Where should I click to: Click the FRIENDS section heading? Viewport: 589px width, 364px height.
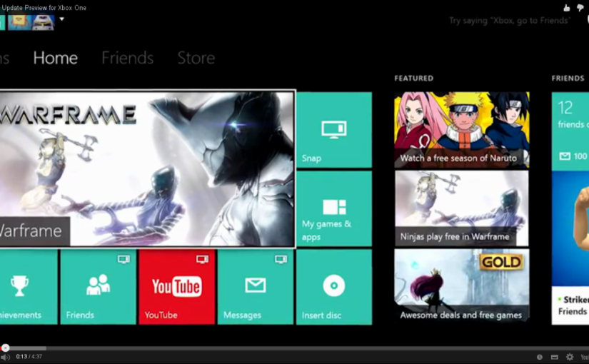[x=568, y=78]
